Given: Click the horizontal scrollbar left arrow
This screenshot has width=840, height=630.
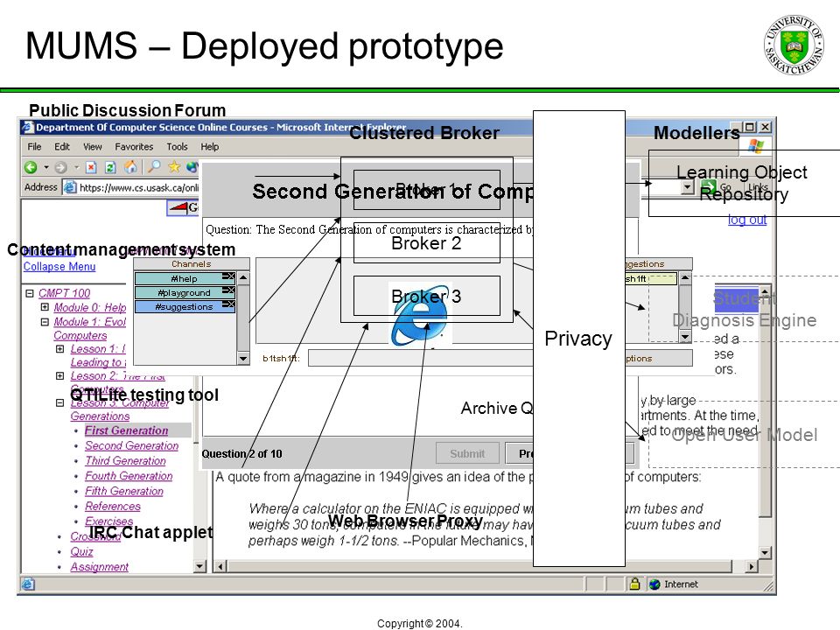Looking at the screenshot, I should click(220, 566).
